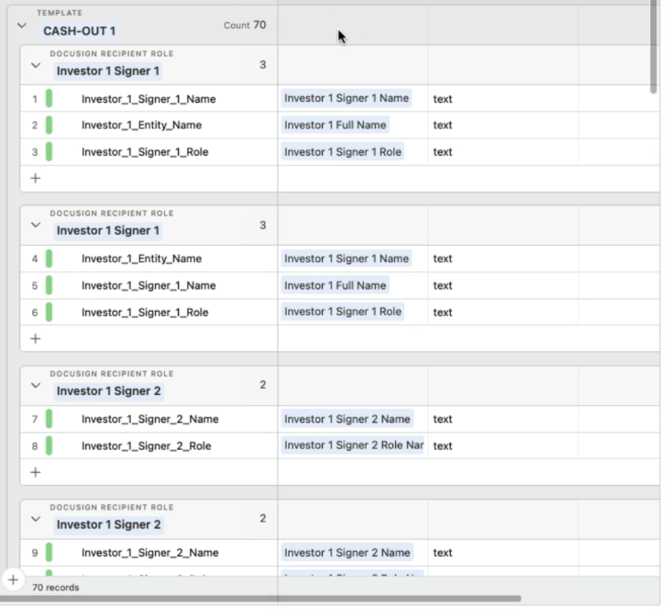Click the 'text' value in row 4

[443, 258]
